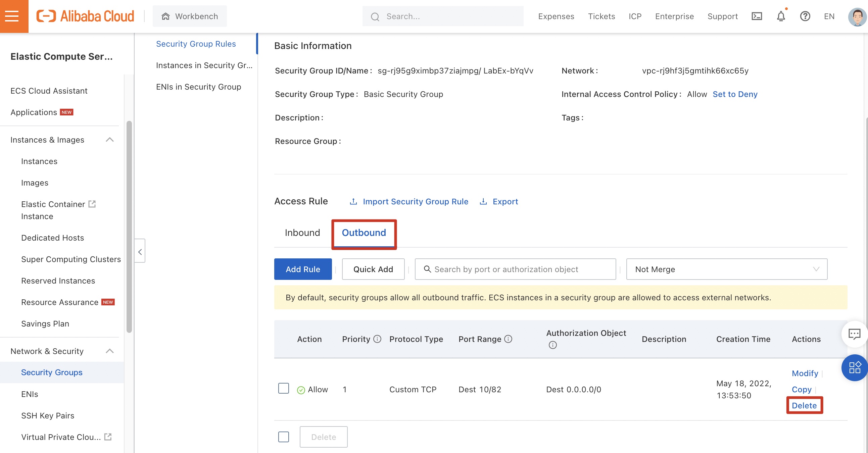Open Security Group Rules menu item
Viewport: 868px width, 453px height.
[196, 44]
